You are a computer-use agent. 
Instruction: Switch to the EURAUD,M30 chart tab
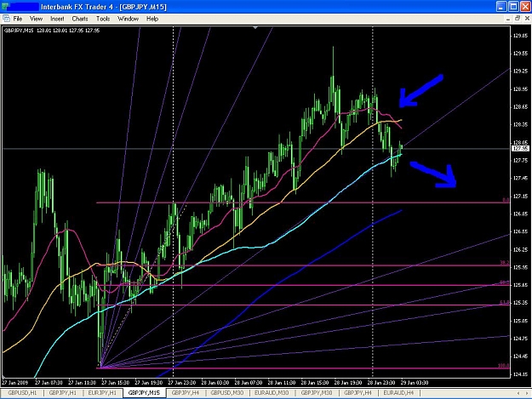[x=272, y=393]
